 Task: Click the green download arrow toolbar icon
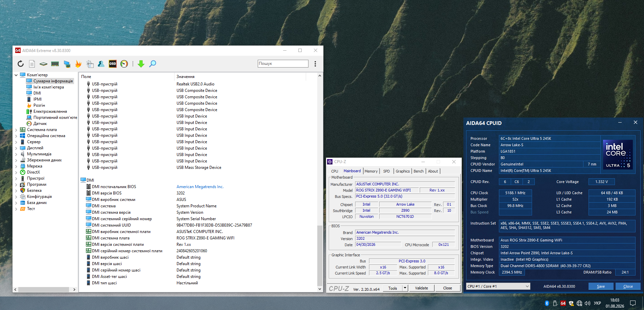click(x=141, y=64)
